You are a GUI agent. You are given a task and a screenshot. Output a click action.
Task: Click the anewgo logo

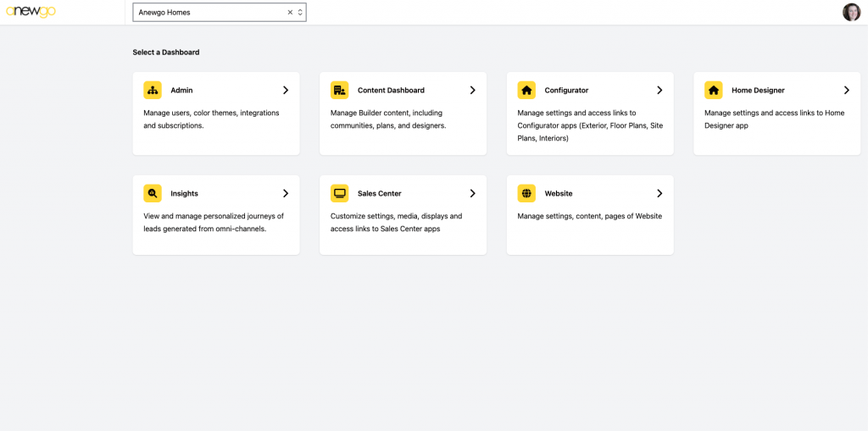(31, 12)
